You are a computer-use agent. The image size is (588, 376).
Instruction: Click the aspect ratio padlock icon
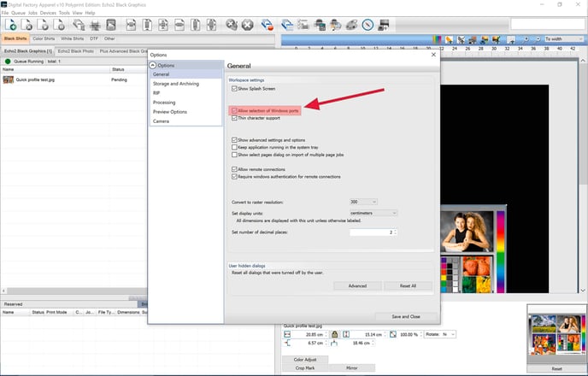coord(334,334)
